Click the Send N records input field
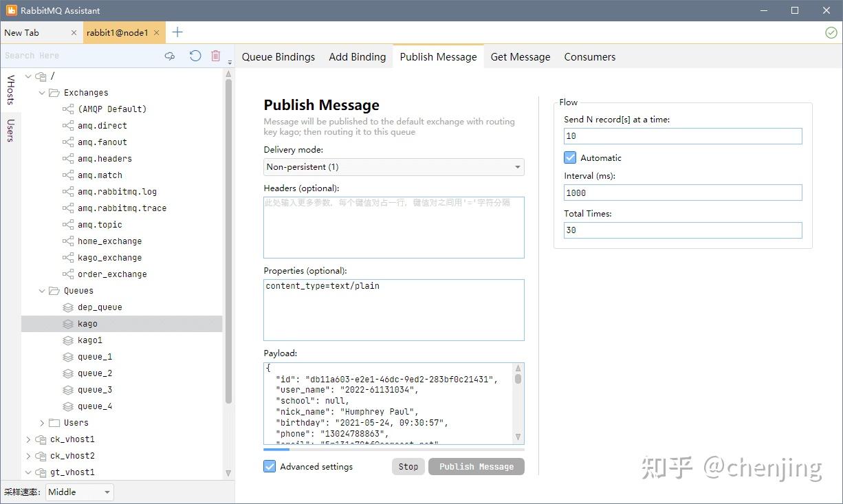Viewport: 843px width, 504px height. (683, 136)
